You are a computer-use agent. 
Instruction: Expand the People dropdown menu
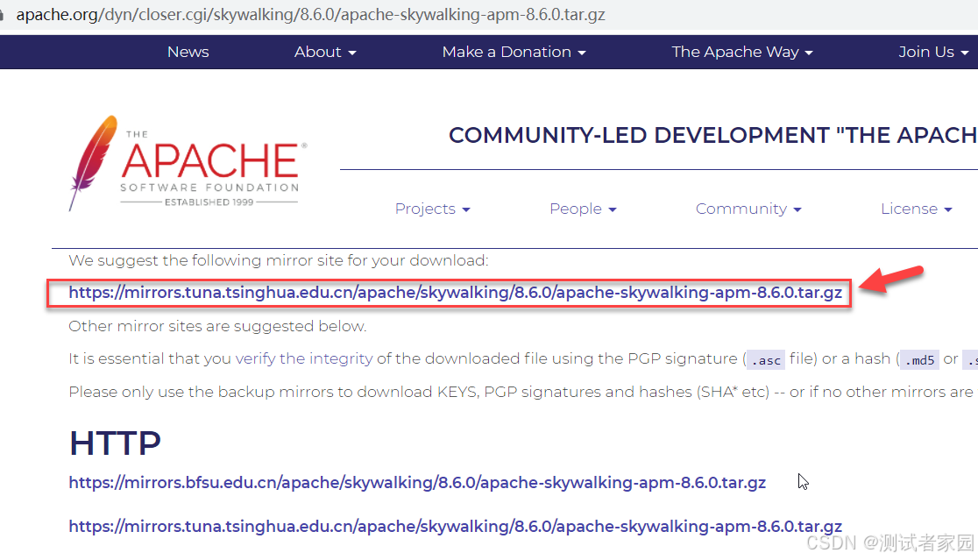click(x=583, y=209)
